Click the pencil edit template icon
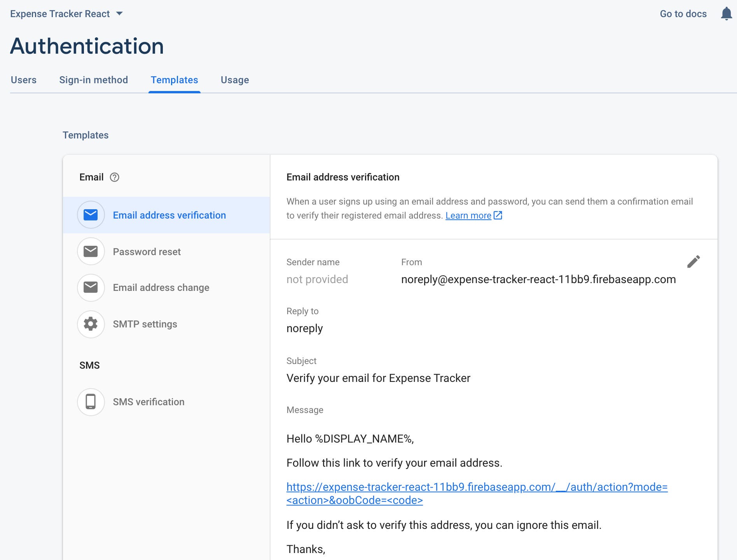Screen dimensions: 737x560 coord(693,262)
